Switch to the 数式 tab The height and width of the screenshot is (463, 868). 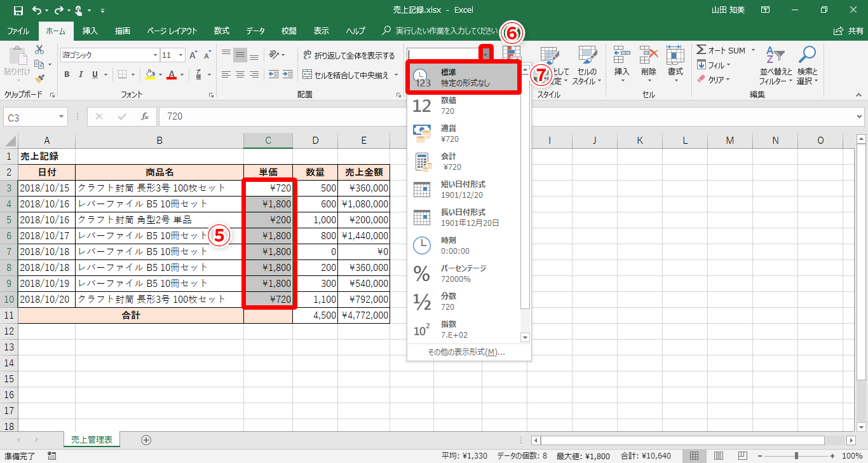pos(222,31)
